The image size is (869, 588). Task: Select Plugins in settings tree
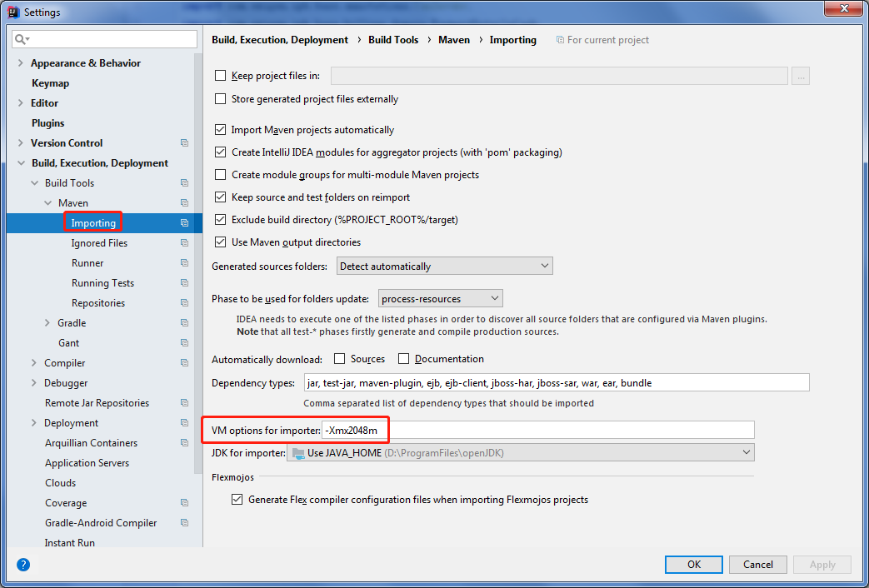(47, 123)
